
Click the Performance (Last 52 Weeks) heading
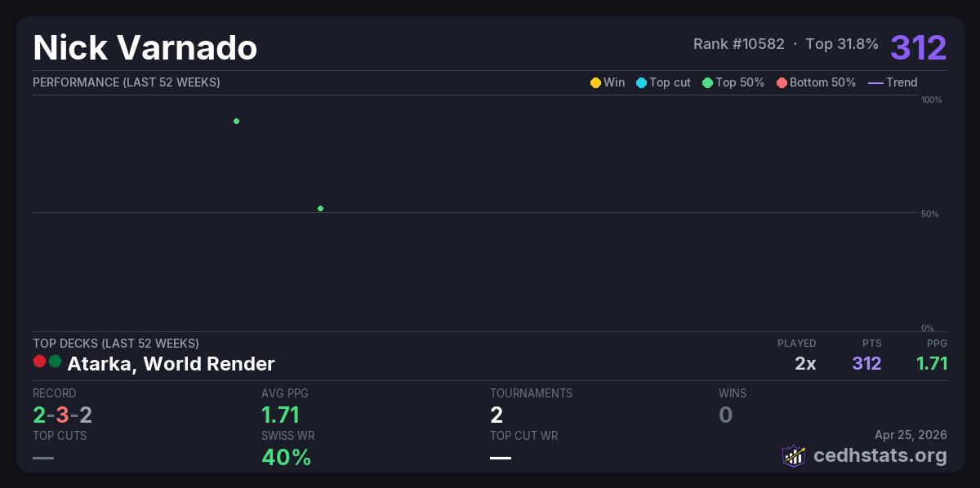coord(127,82)
